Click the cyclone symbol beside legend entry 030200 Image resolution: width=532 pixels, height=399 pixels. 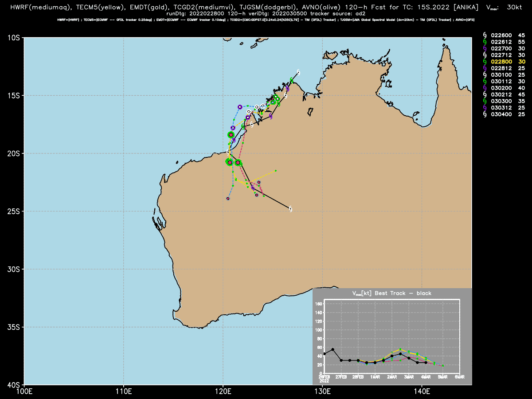pos(485,88)
